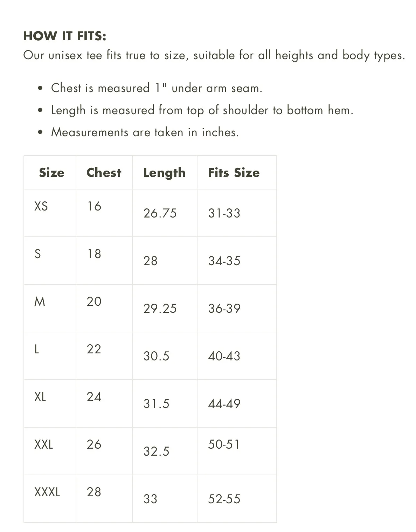Select the XS size cell

pos(41,206)
